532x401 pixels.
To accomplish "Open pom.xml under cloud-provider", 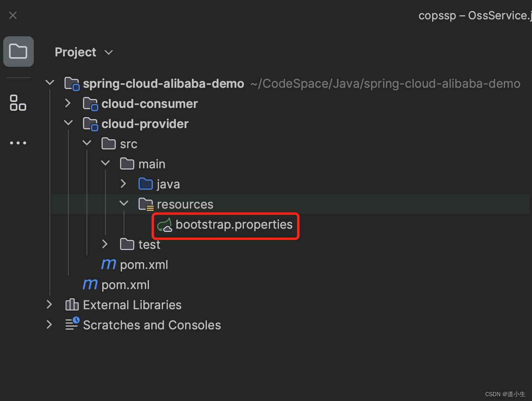I will (x=144, y=265).
